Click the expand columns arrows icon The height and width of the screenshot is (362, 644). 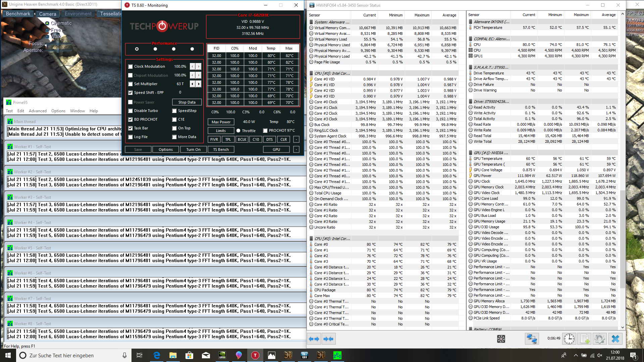pos(314,339)
